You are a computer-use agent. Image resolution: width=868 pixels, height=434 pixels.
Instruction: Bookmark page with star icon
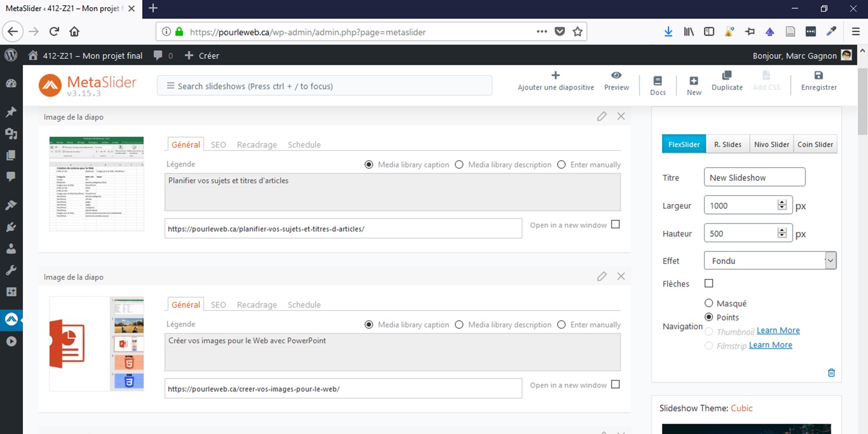(577, 31)
